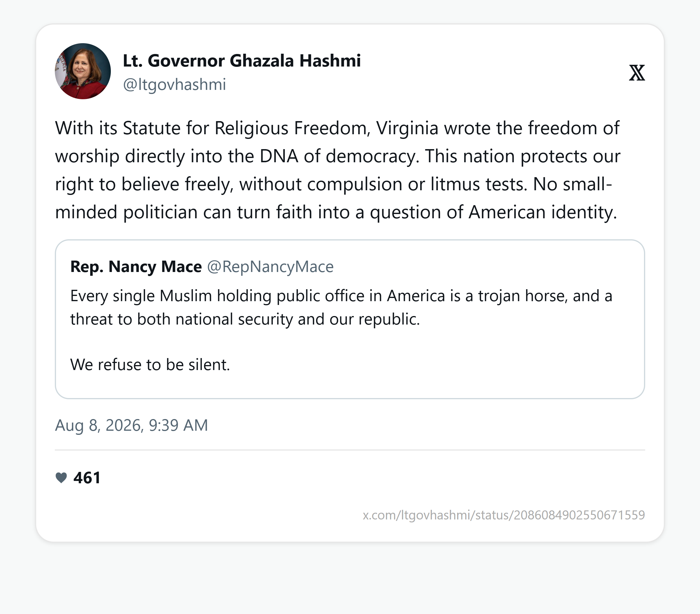Screen dimensions: 700x614
Task: Click the Aug 8, 2026 timestamp
Action: click(132, 425)
